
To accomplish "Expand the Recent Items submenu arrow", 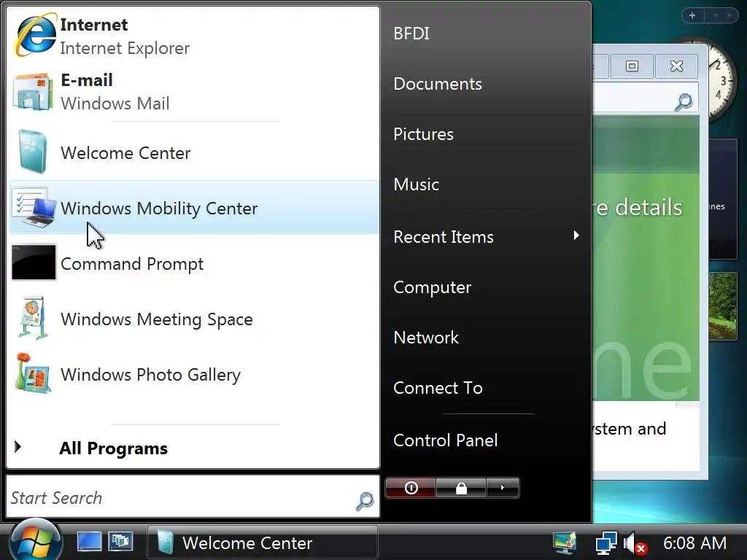I will [576, 236].
